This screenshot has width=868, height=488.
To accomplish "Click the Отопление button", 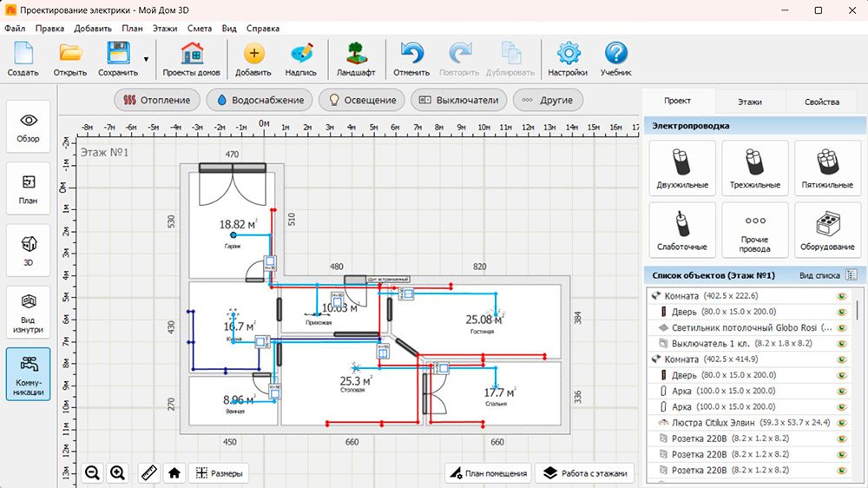I will (x=156, y=100).
